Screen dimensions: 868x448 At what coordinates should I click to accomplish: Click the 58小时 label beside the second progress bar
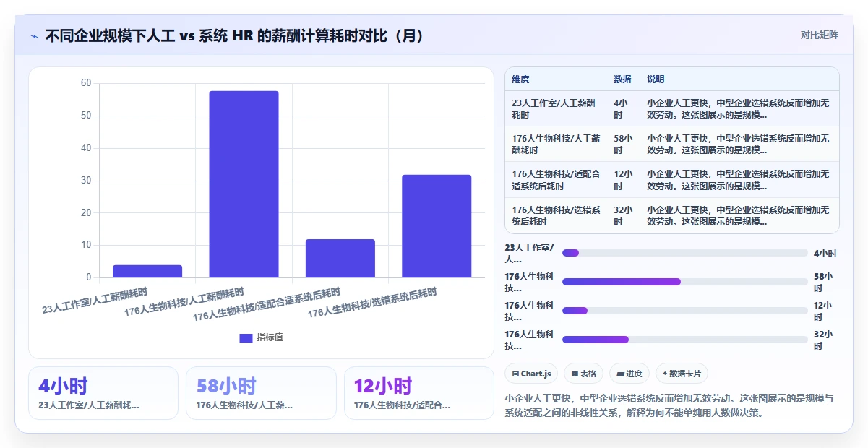tap(823, 282)
